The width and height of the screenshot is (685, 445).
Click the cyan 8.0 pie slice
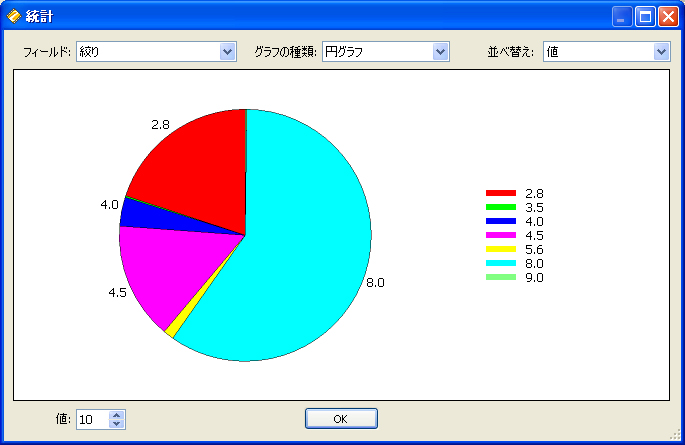click(301, 245)
